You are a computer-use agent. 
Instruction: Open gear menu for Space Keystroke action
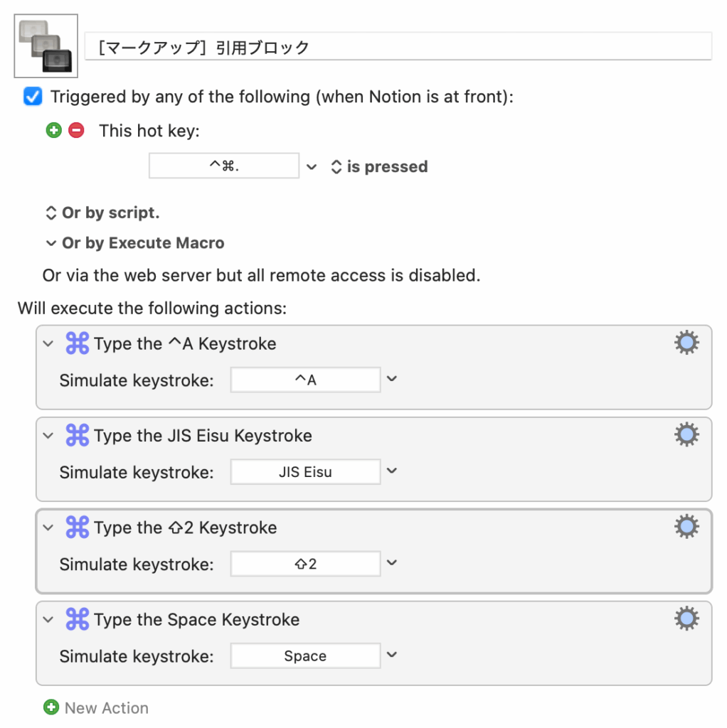point(686,619)
